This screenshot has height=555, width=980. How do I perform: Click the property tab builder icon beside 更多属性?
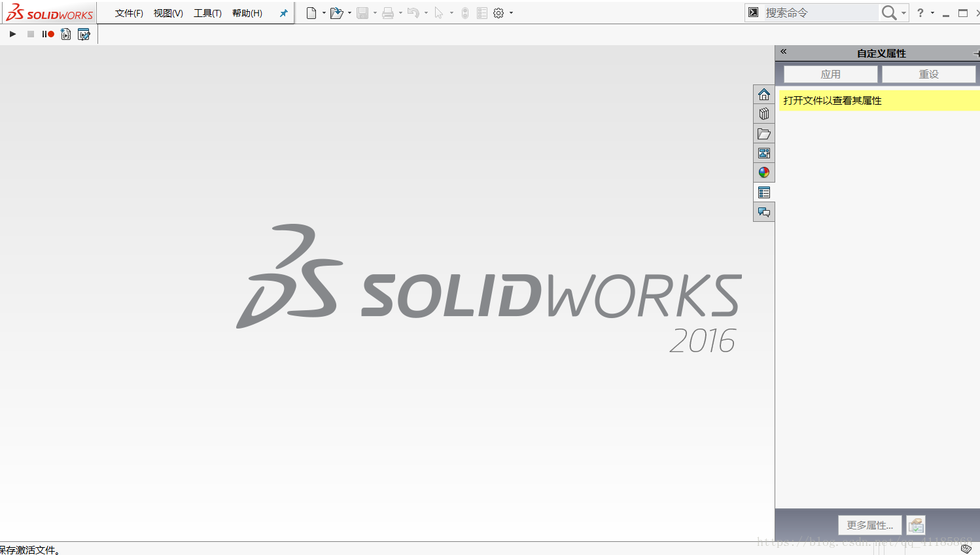tap(916, 525)
